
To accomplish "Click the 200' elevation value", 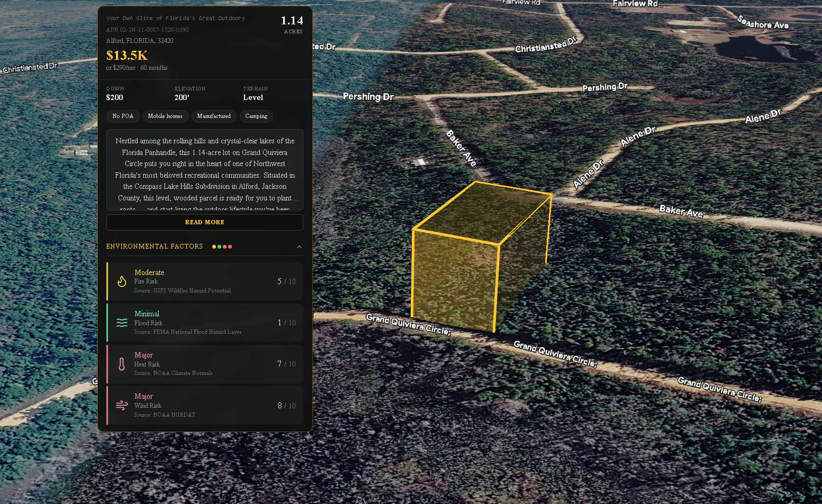I will pos(182,97).
